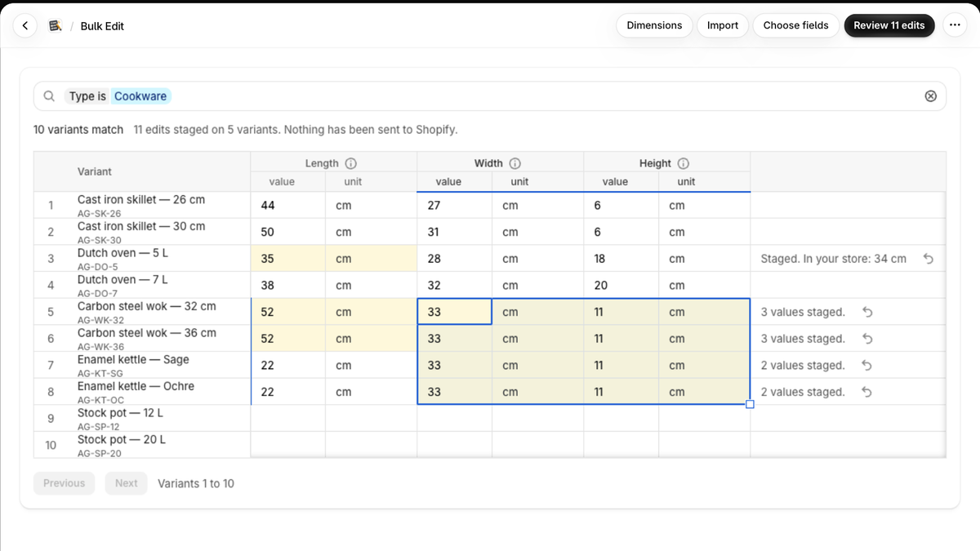Click the Import button
The image size is (980, 551).
pos(723,25)
